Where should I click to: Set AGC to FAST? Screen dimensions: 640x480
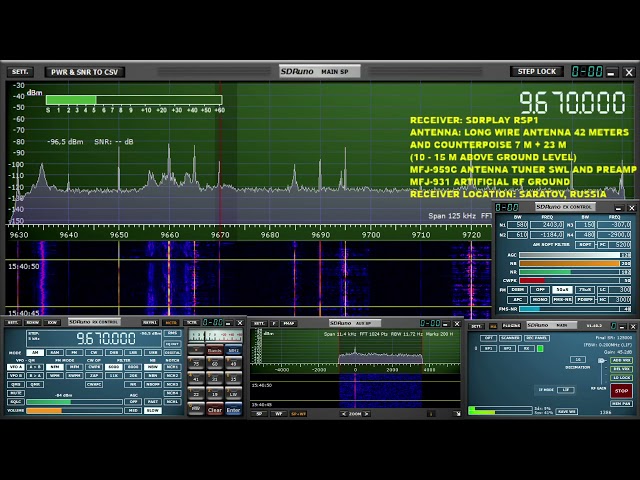pos(153,402)
